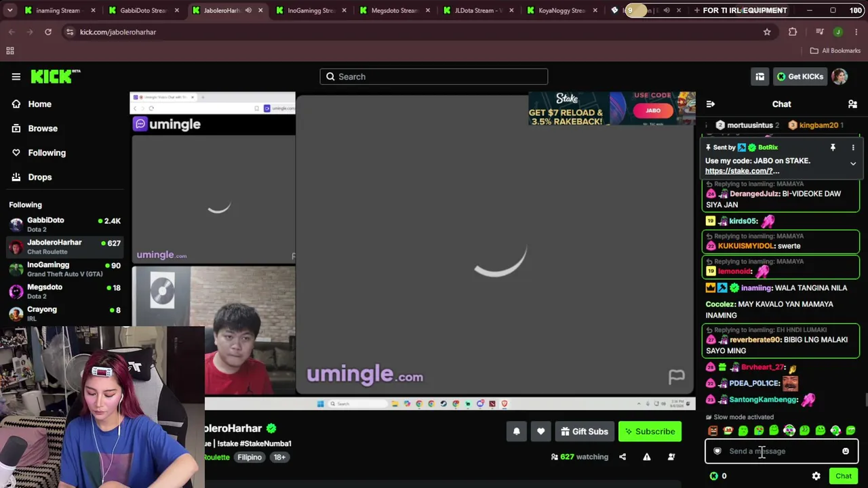Report the stream with the warning icon
The height and width of the screenshot is (488, 868).
coord(647,457)
